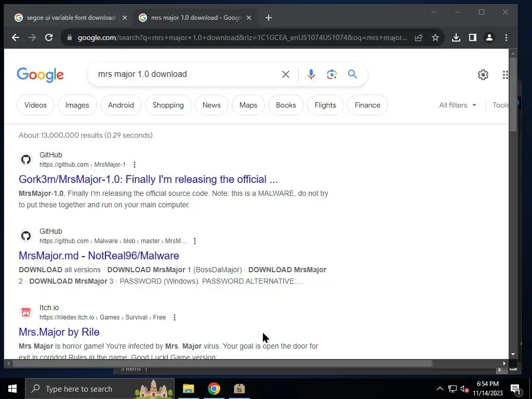
Task: Click the scroll right arrow
Action: point(504,363)
